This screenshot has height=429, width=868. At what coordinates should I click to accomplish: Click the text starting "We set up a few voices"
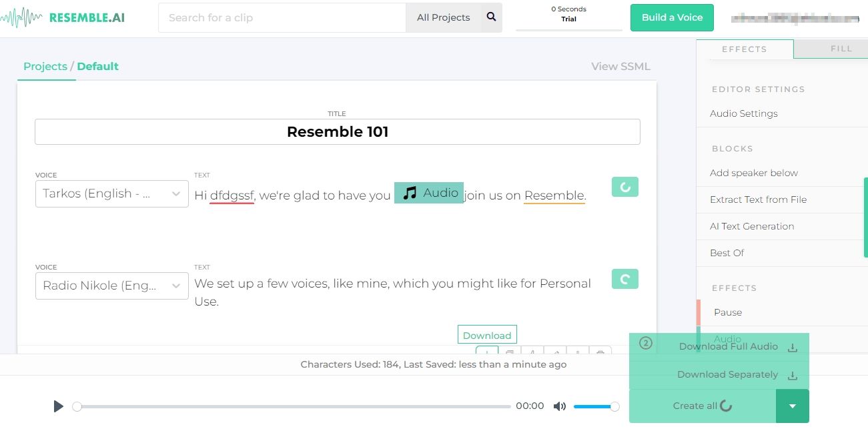(393, 292)
